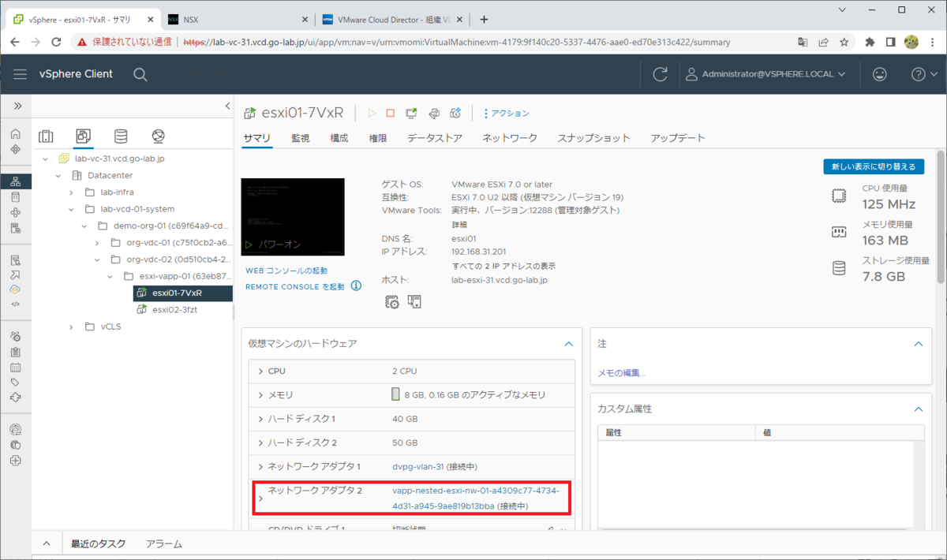The height and width of the screenshot is (560, 947).
Task: Collapse lab-vc-31.vcd.go-lab.jp tree node
Action: [x=45, y=159]
